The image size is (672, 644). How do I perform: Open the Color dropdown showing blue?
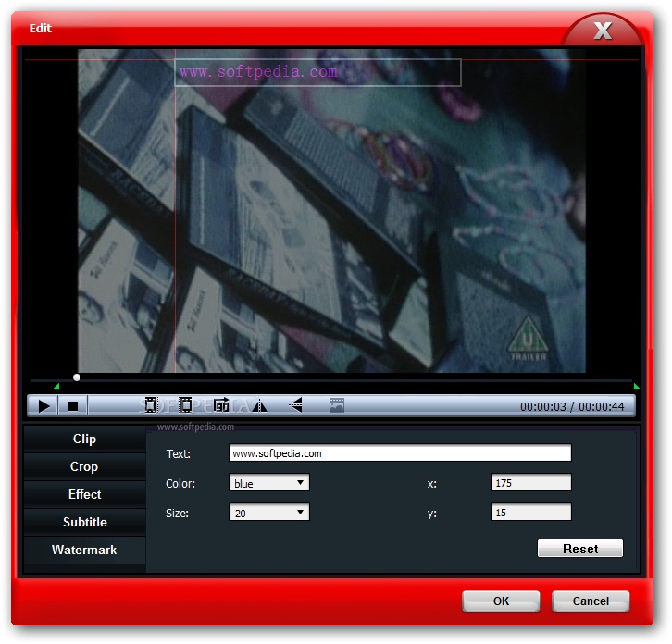click(269, 483)
